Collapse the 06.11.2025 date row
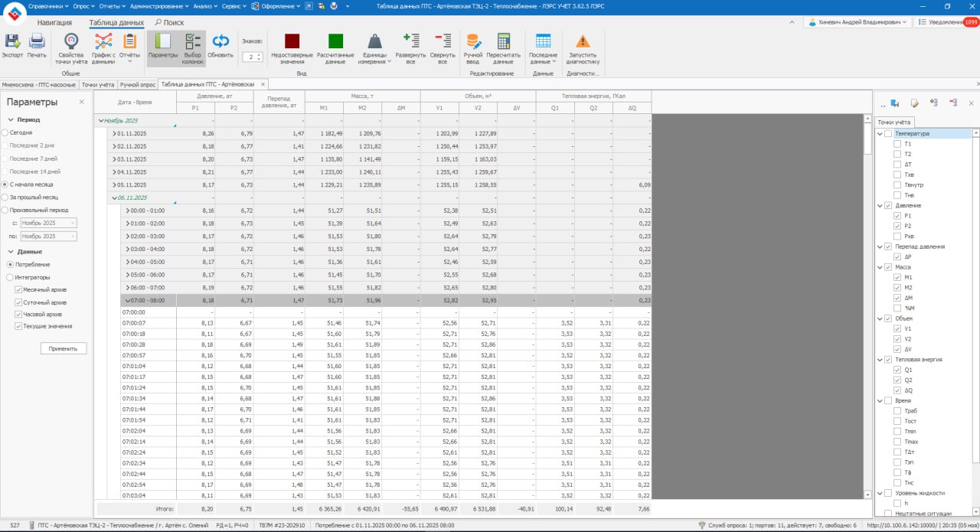 [x=114, y=197]
